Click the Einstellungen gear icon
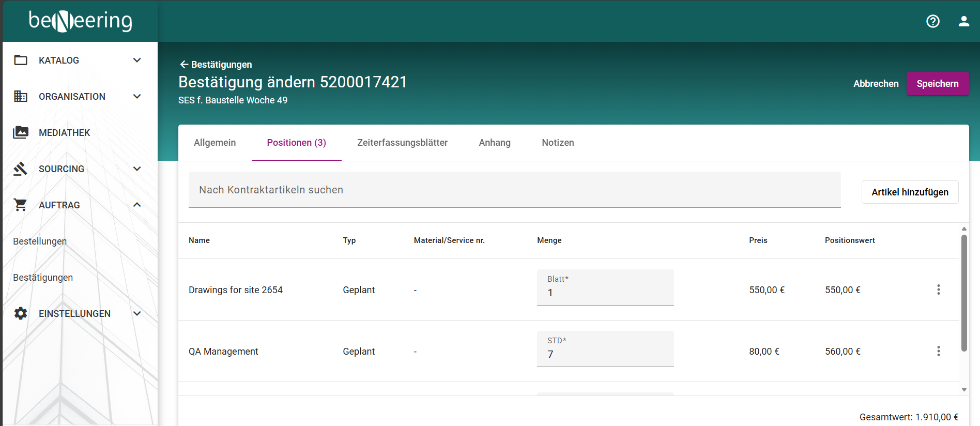This screenshot has width=980, height=426. (x=21, y=314)
